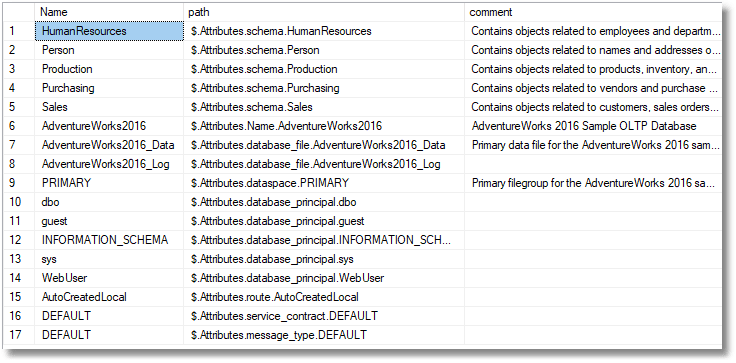Click the Person name cell
Screen dimensions: 736x363
coord(109,50)
